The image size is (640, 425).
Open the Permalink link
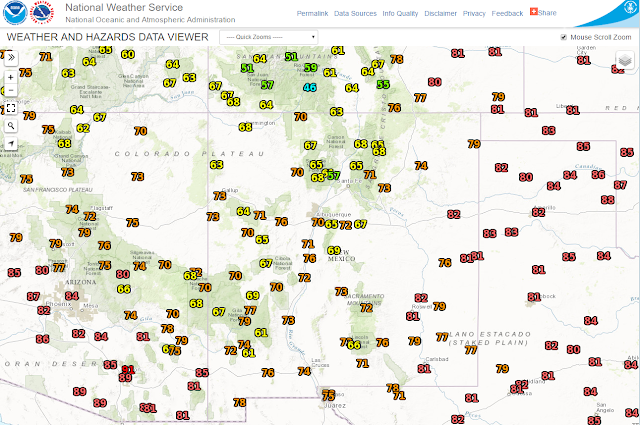click(x=312, y=13)
